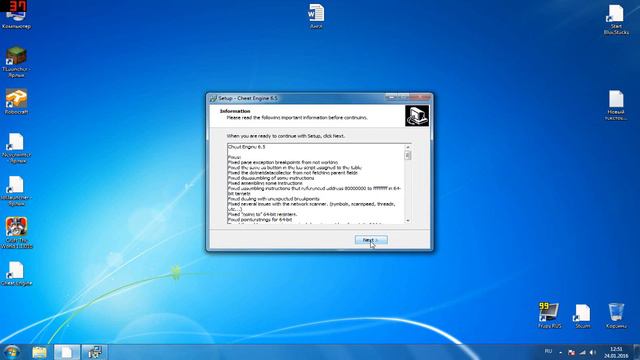Click the Setup installer taskbar button

(95, 352)
